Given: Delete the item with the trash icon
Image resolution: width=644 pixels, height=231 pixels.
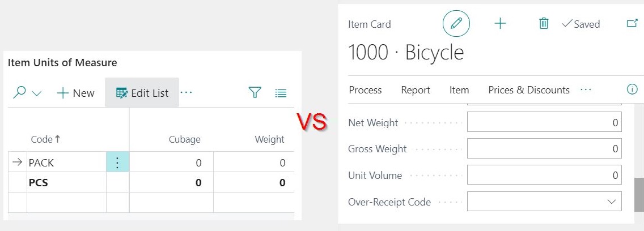Looking at the screenshot, I should (544, 23).
